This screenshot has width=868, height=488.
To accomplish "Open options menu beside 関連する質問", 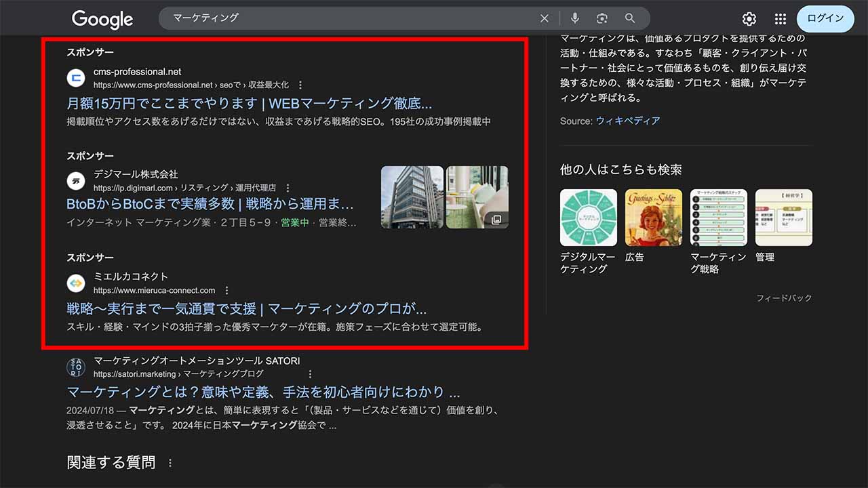I will (170, 464).
